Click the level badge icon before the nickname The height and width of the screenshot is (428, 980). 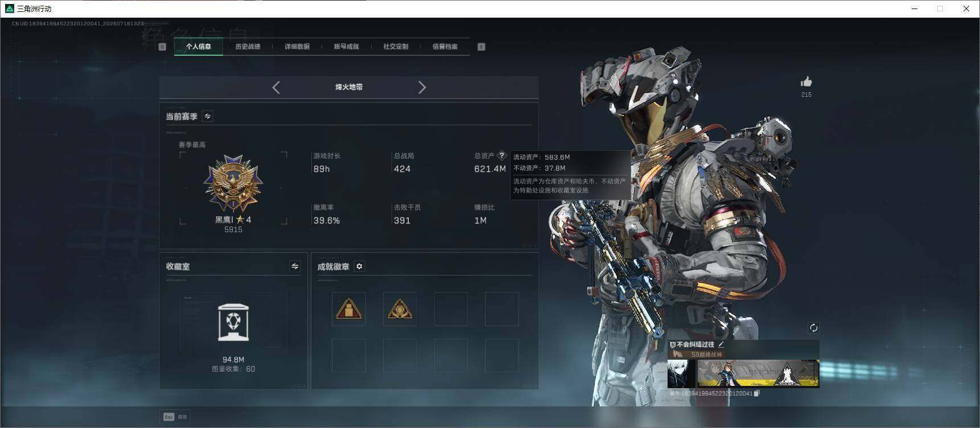pyautogui.click(x=673, y=344)
